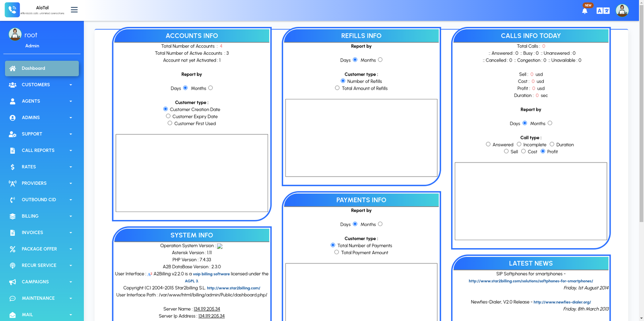
Task: Click the AloTel phone logo
Action: click(12, 10)
